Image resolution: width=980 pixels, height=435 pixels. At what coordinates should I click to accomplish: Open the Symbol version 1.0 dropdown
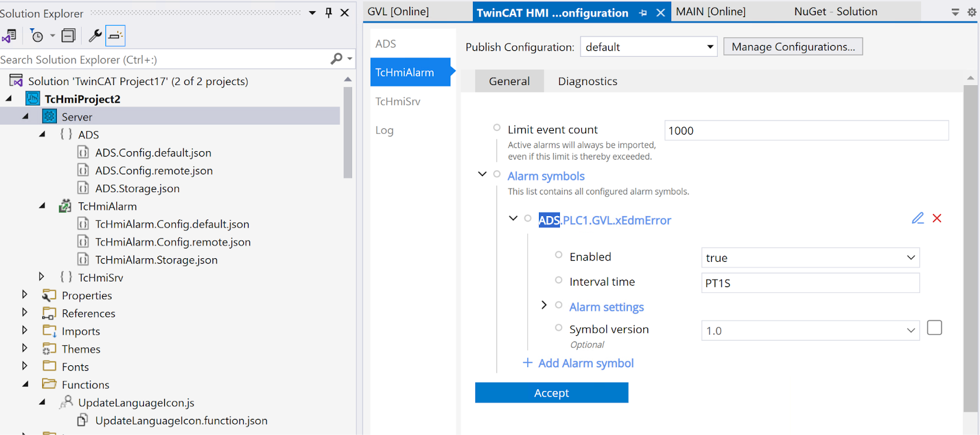click(810, 330)
